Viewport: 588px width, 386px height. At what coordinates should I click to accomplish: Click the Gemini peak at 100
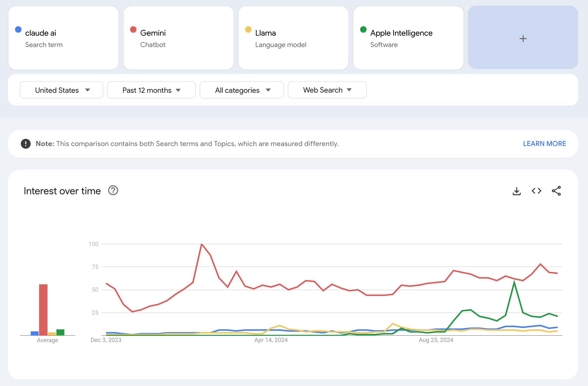[202, 244]
